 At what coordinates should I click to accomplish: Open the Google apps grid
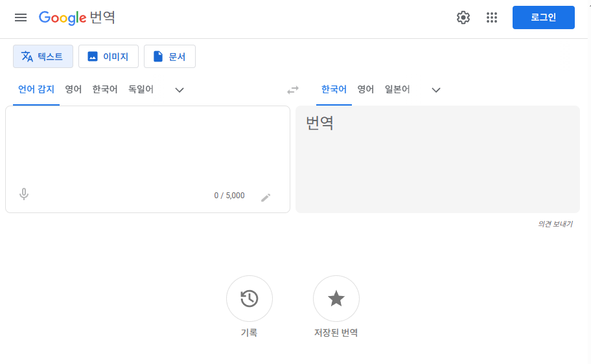pos(492,17)
